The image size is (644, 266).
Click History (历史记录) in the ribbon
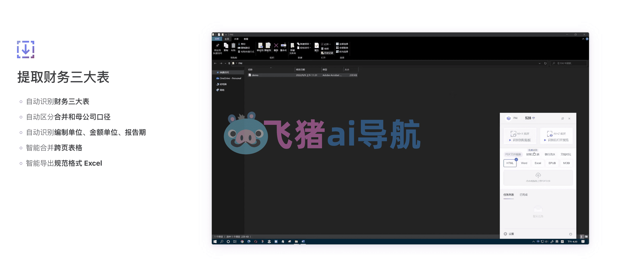point(327,53)
